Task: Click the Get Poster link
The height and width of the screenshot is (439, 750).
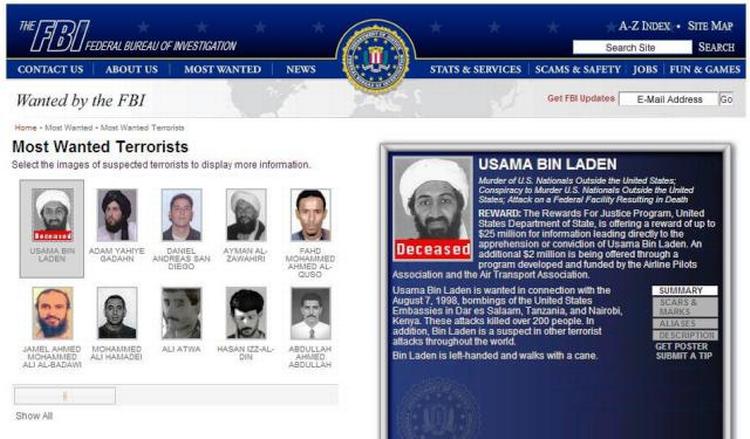Action: [x=682, y=346]
